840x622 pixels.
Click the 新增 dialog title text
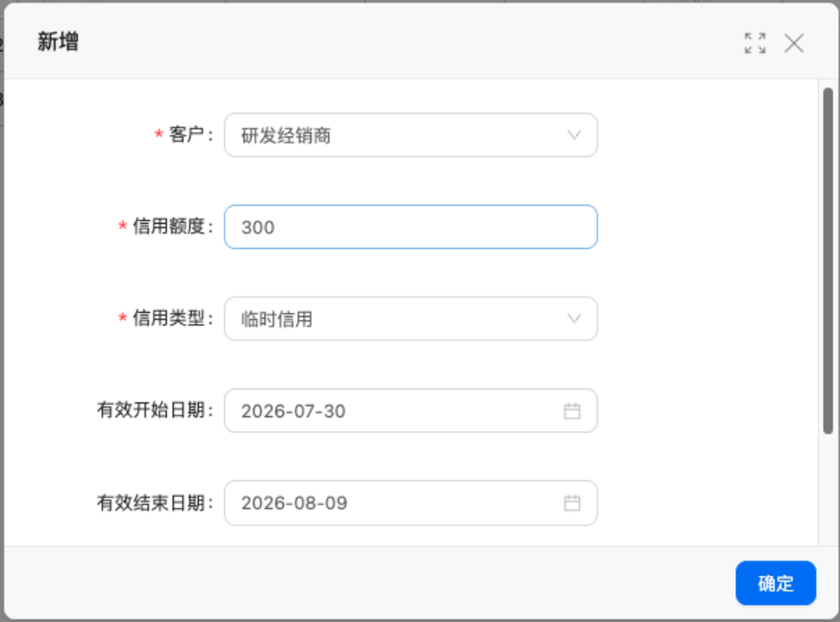tap(58, 41)
